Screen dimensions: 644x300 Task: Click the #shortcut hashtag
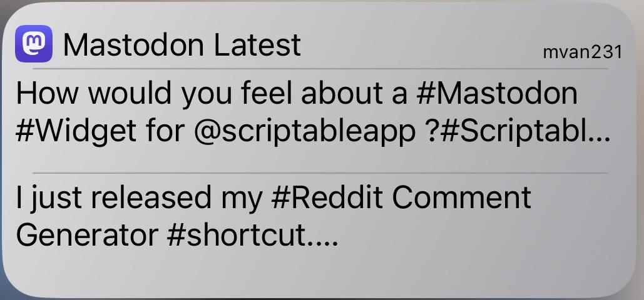237,235
